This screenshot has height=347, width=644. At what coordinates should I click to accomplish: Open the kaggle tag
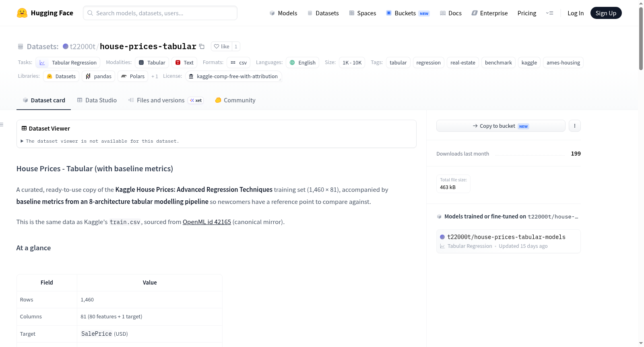point(529,62)
